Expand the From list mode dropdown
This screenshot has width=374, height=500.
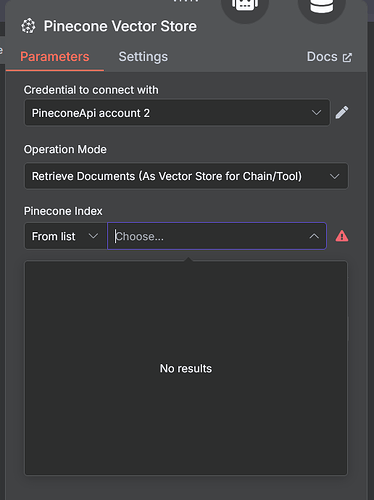pyautogui.click(x=66, y=236)
